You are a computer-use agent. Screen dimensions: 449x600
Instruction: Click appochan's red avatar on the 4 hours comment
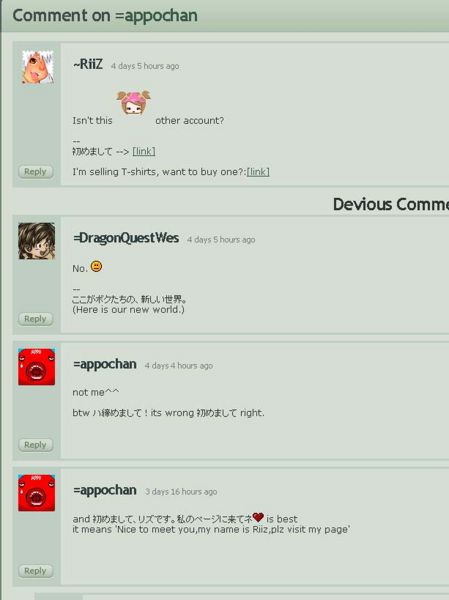[x=37, y=367]
